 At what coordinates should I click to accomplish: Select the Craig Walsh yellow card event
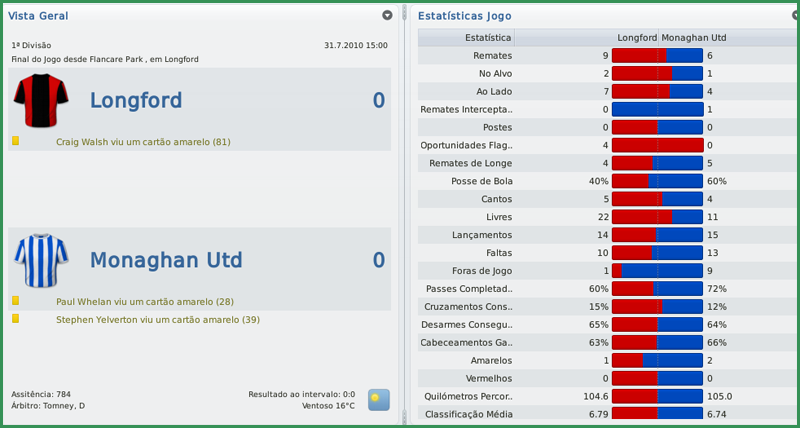pyautogui.click(x=143, y=142)
